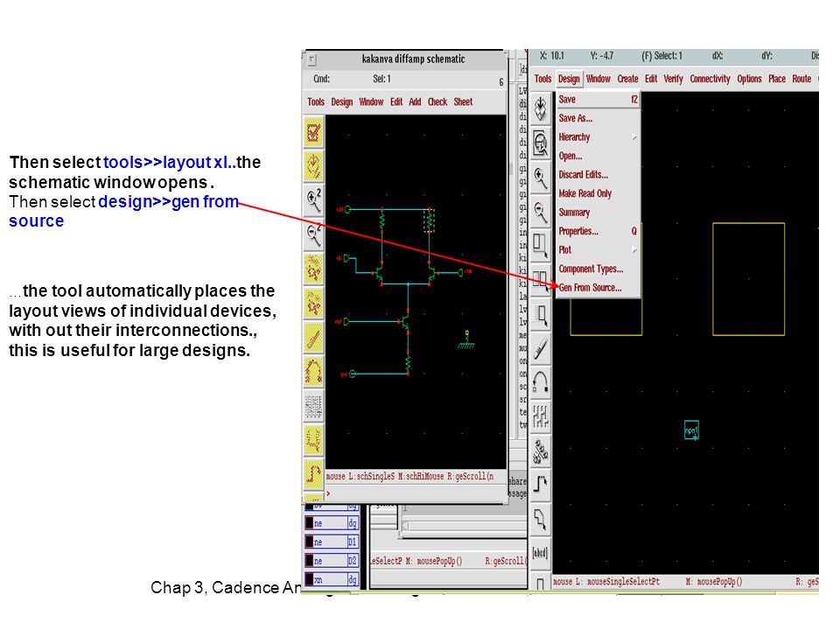Viewport: 840px width, 630px height.
Task: Select the Polygon tool in layout toolbar
Action: pos(541,521)
